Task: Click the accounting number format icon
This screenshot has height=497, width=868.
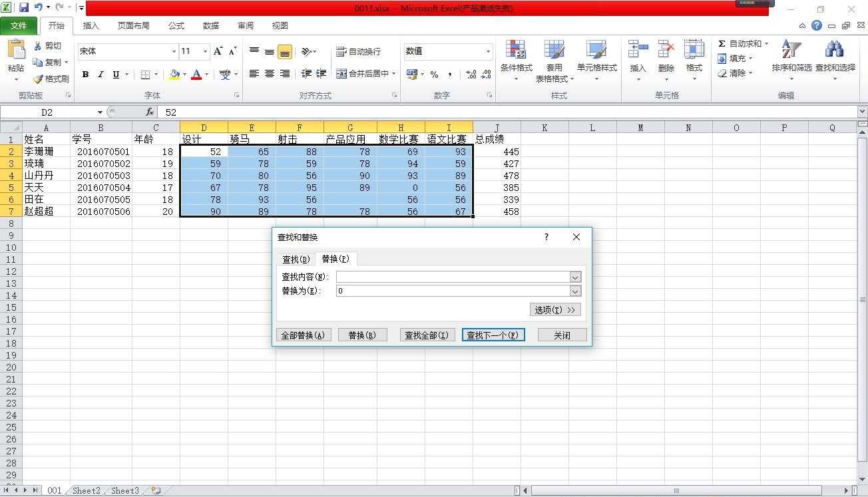Action: click(x=412, y=75)
